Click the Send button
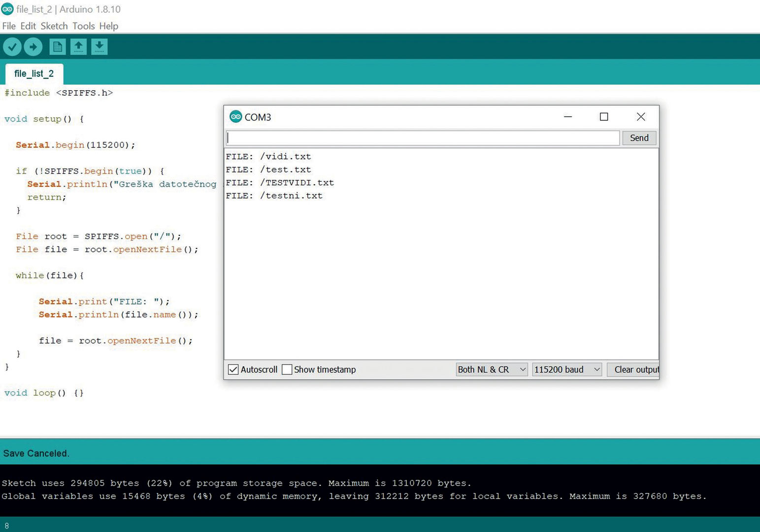 click(x=639, y=138)
